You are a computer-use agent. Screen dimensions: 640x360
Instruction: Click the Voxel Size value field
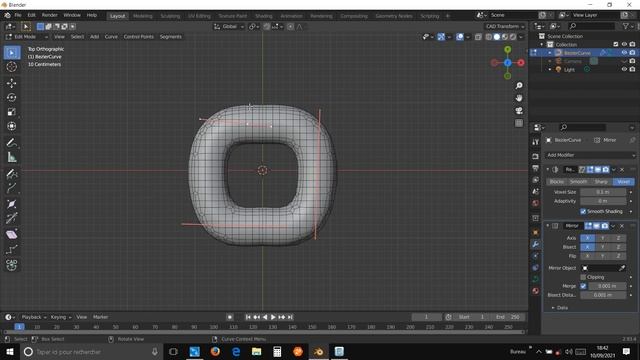pos(603,192)
